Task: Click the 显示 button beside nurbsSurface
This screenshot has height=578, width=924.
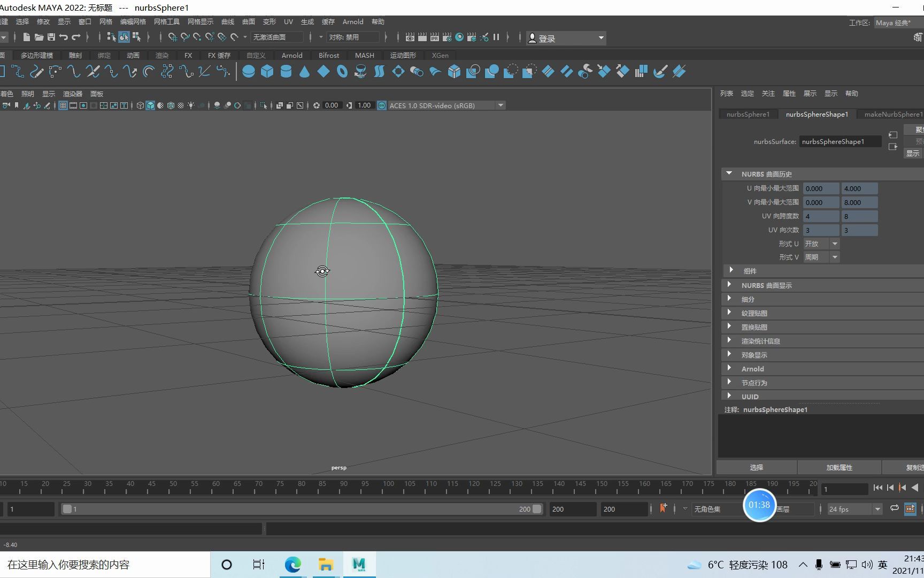Action: [913, 153]
